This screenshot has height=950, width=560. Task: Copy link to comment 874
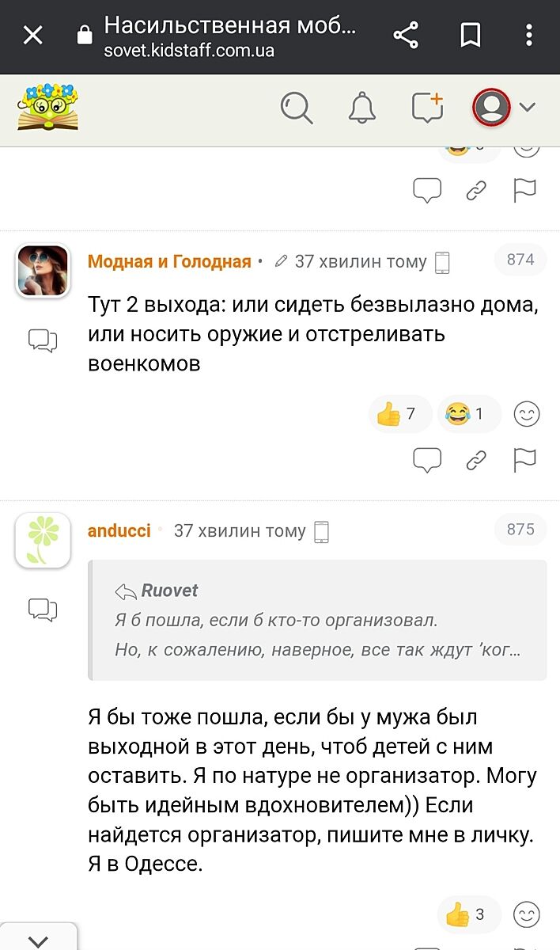[476, 459]
